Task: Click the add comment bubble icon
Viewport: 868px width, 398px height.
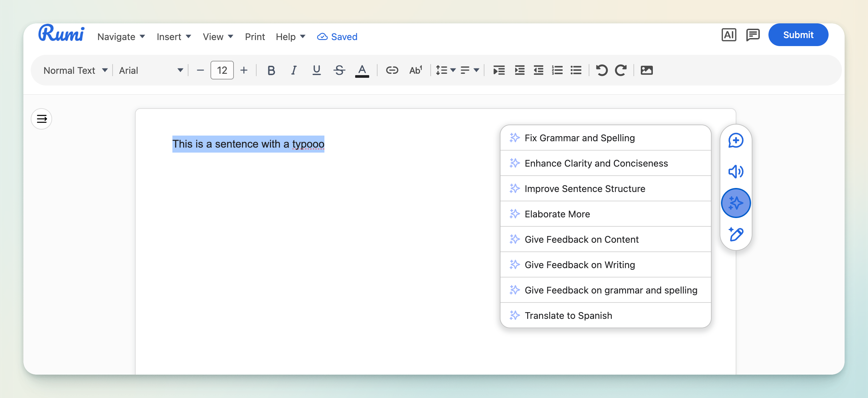Action: click(735, 141)
